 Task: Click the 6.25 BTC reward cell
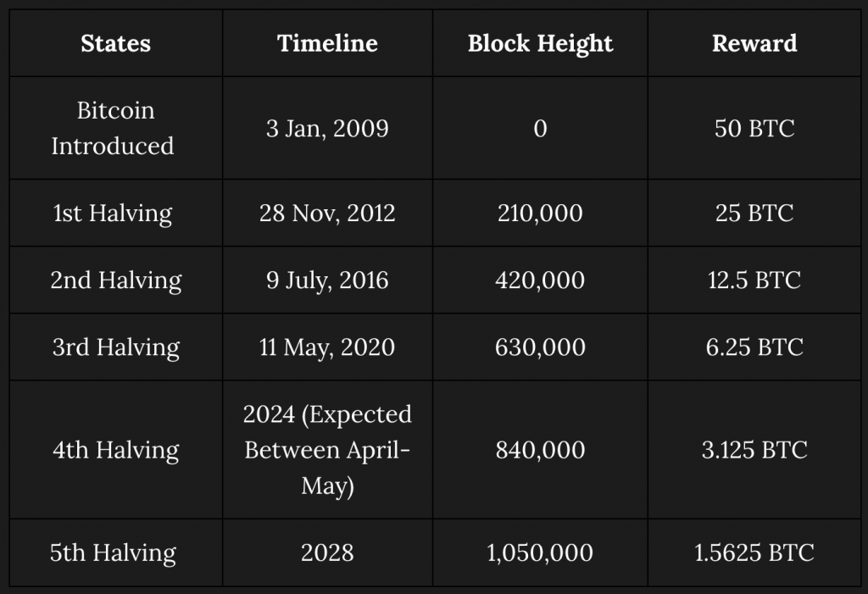click(754, 347)
